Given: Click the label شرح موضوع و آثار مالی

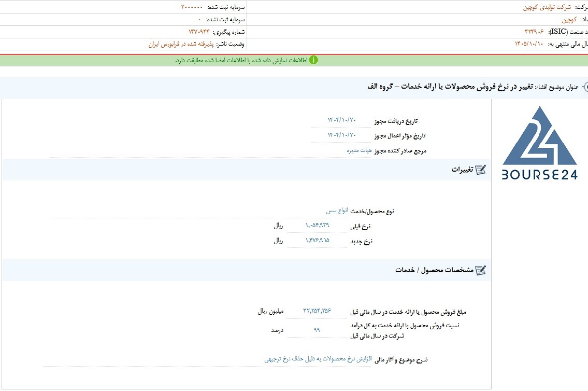Looking at the screenshot, I should pyautogui.click(x=401, y=360).
